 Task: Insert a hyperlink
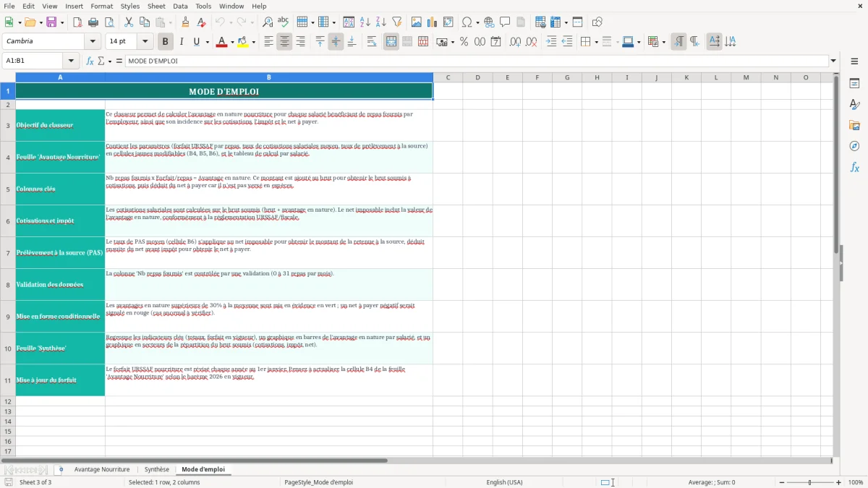pyautogui.click(x=490, y=22)
